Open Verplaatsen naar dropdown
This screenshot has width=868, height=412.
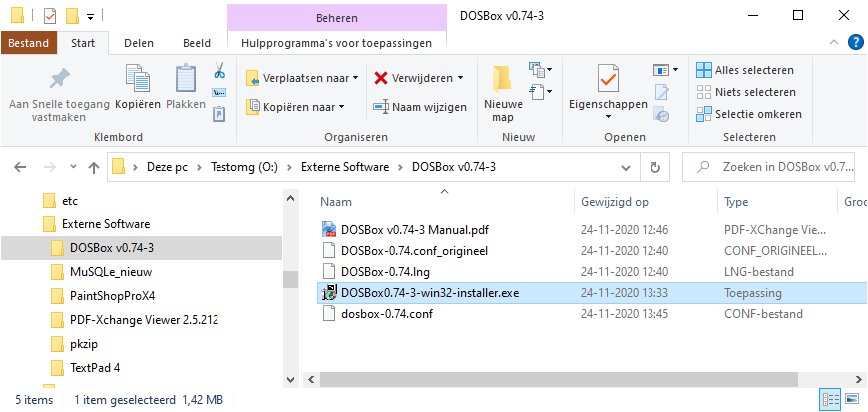click(x=302, y=78)
